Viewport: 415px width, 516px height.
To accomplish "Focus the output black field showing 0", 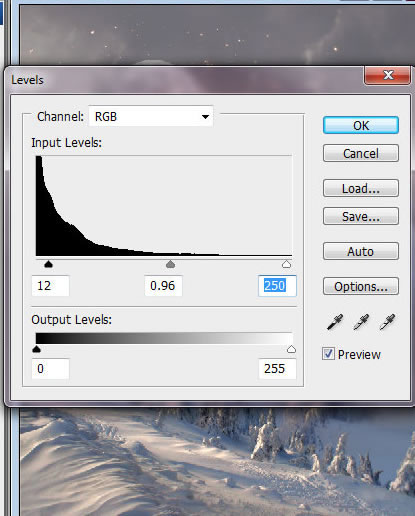I will tap(50, 369).
